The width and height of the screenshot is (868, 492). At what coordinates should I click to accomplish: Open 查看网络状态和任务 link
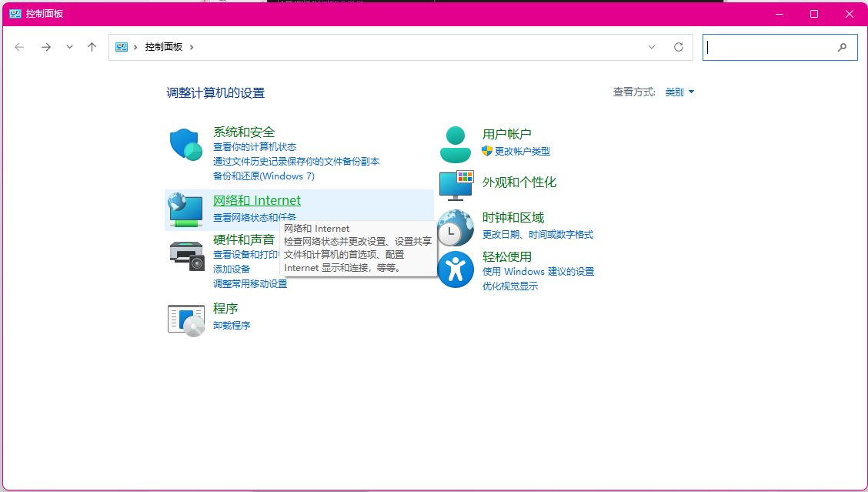255,217
